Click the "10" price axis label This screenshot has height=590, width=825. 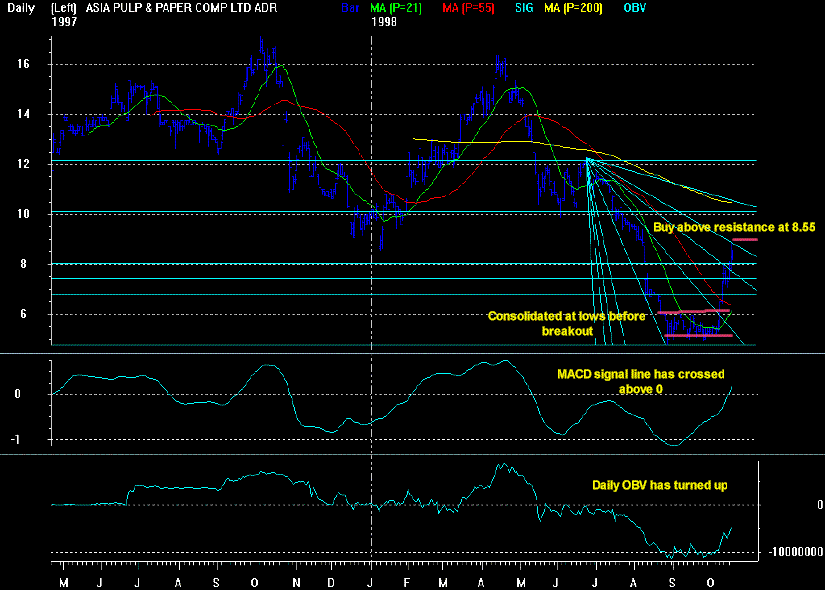click(23, 214)
